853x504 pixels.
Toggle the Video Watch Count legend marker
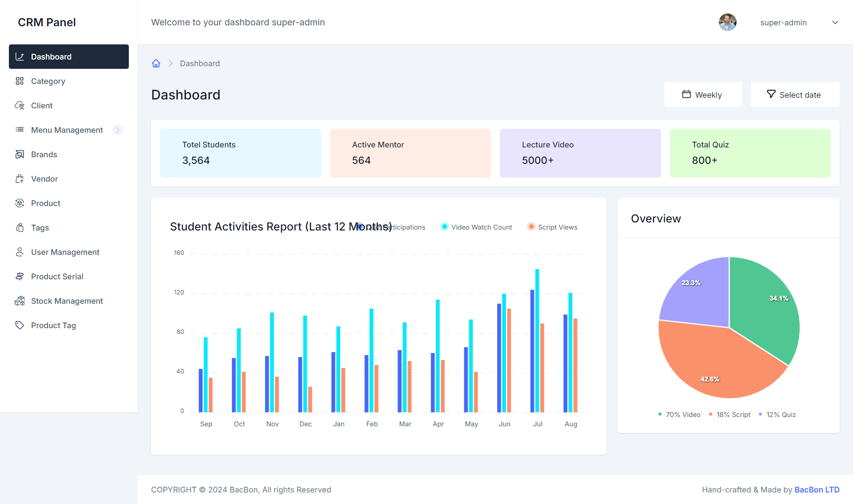click(x=444, y=226)
